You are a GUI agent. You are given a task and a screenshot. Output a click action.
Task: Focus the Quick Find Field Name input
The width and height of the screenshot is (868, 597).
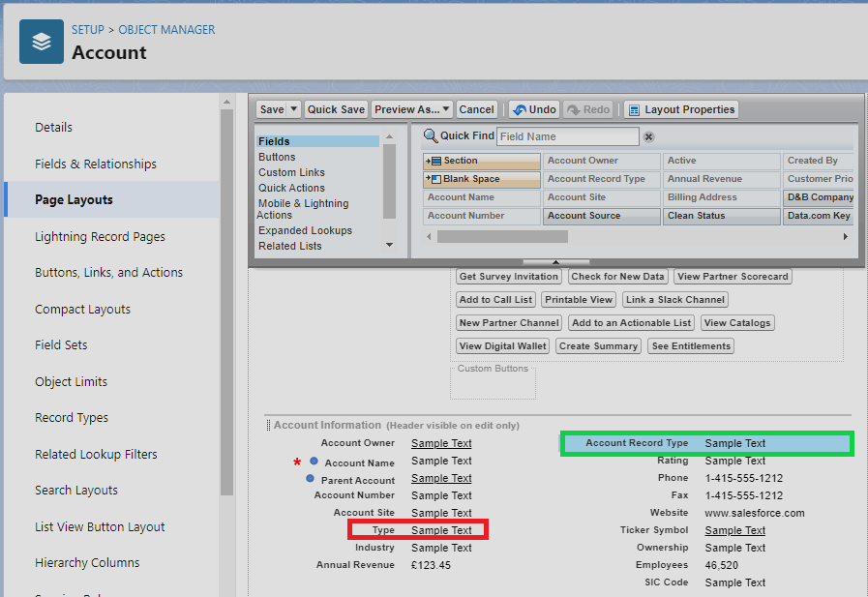567,136
